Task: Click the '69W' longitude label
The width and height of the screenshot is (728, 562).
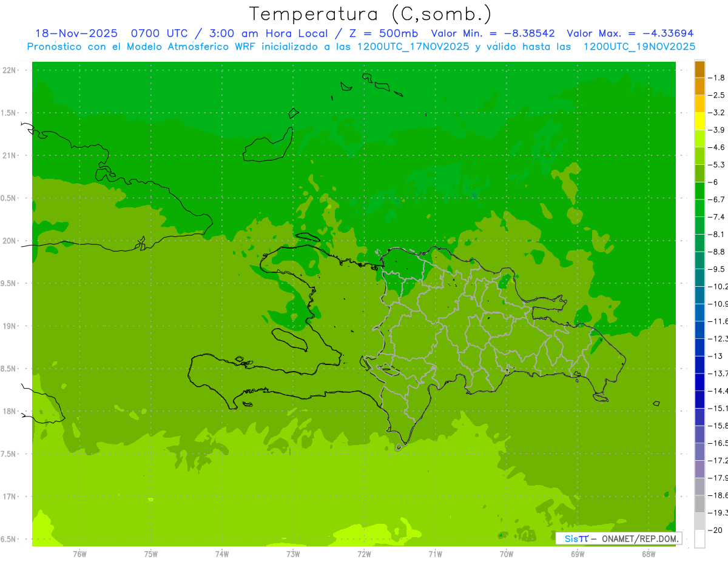Action: [x=578, y=554]
